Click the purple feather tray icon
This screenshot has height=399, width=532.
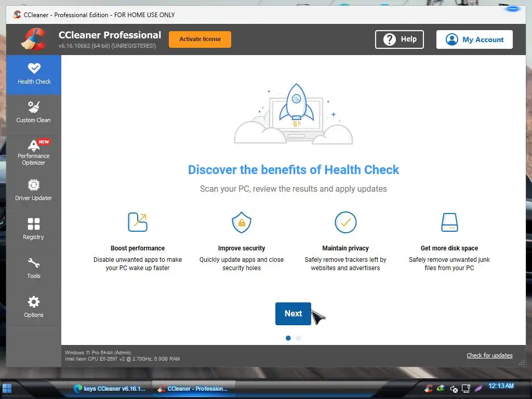pyautogui.click(x=478, y=389)
